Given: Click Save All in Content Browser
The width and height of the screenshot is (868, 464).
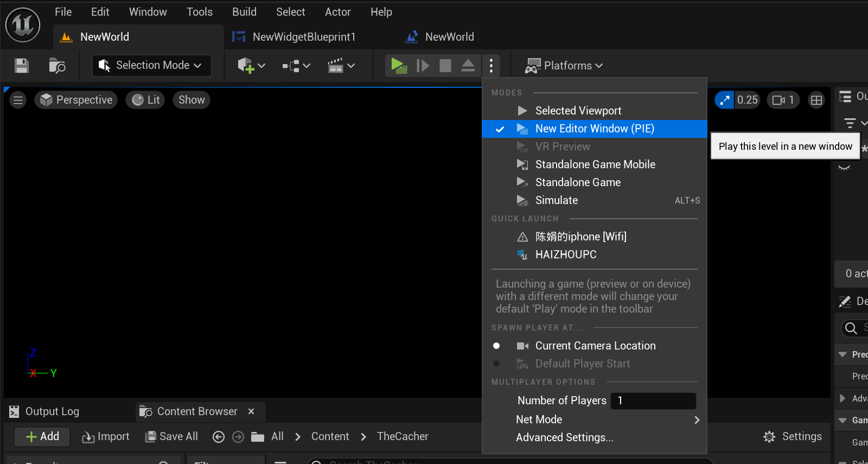Looking at the screenshot, I should click(x=171, y=436).
